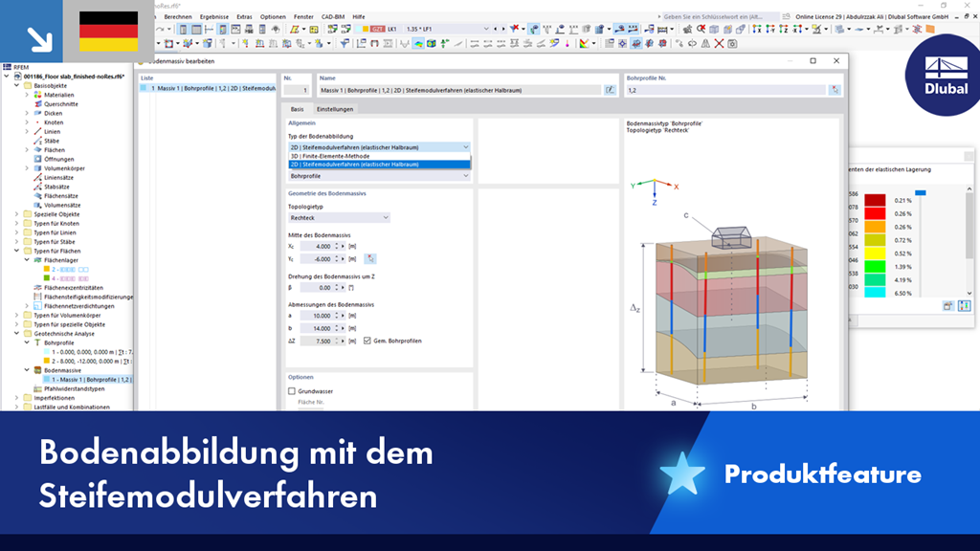Enable the Grundwasser checkbox
Screen dimensions: 980x551
(x=292, y=391)
